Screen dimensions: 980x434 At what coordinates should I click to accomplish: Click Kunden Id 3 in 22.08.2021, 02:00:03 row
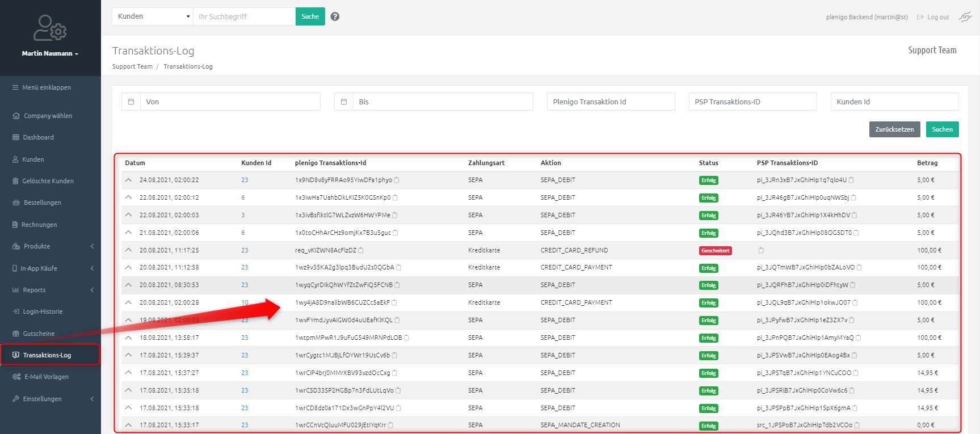coord(243,215)
